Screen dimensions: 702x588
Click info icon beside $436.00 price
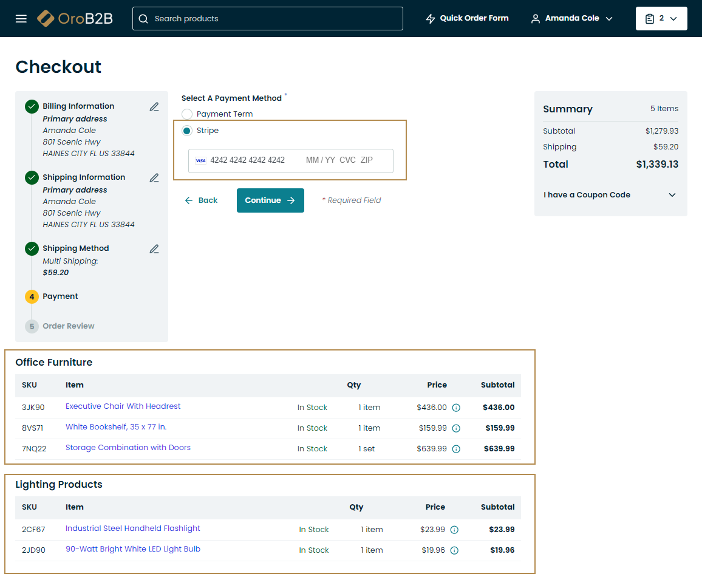[456, 408]
